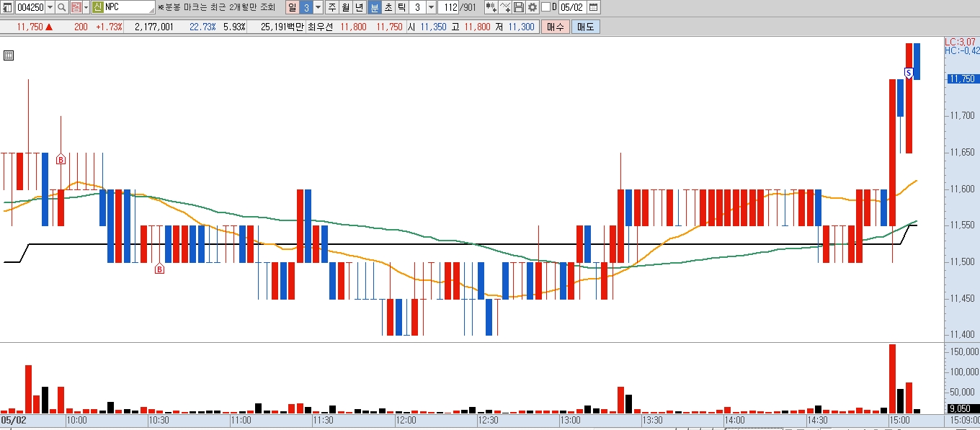Viewport: 980px width, 430px height.
Task: Click the 최우선 best quote label
Action: (321, 27)
